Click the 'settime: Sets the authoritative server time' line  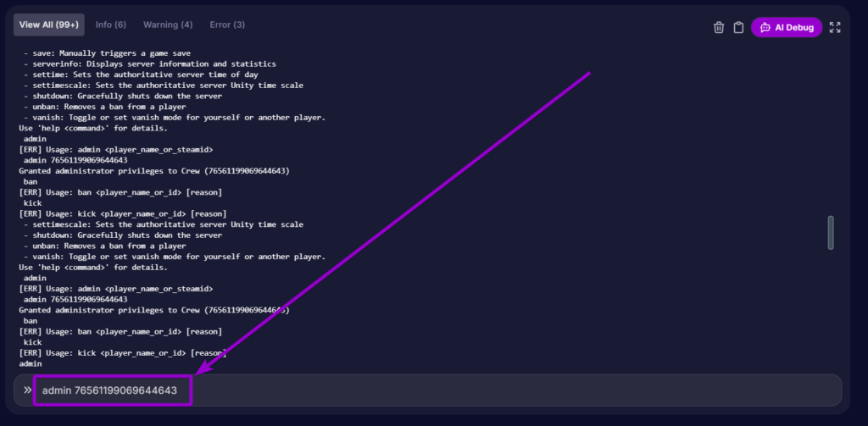[141, 75]
